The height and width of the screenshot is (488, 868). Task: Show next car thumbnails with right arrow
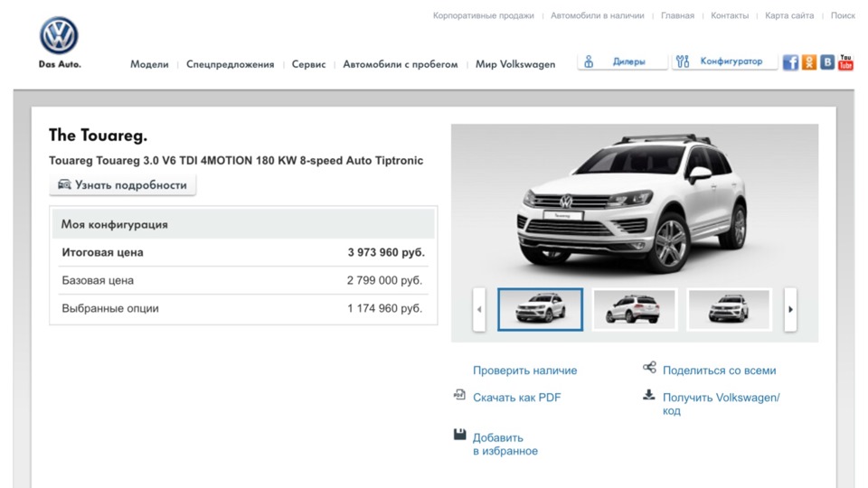tap(790, 309)
